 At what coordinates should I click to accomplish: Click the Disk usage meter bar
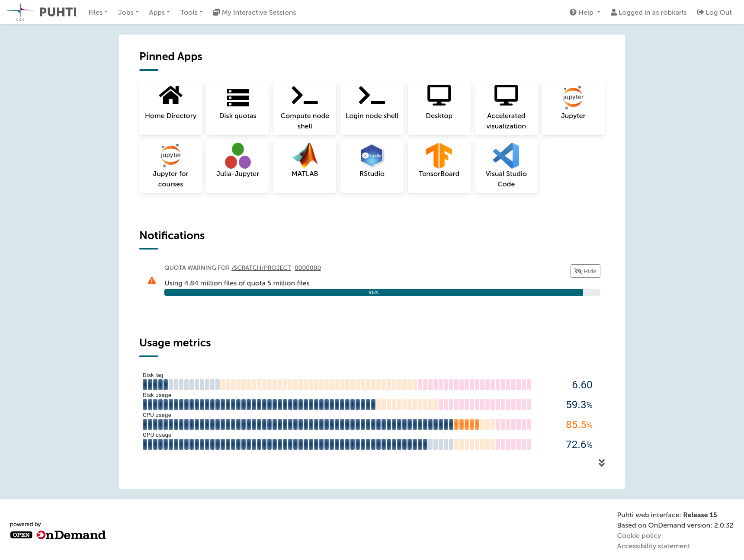[x=337, y=405]
